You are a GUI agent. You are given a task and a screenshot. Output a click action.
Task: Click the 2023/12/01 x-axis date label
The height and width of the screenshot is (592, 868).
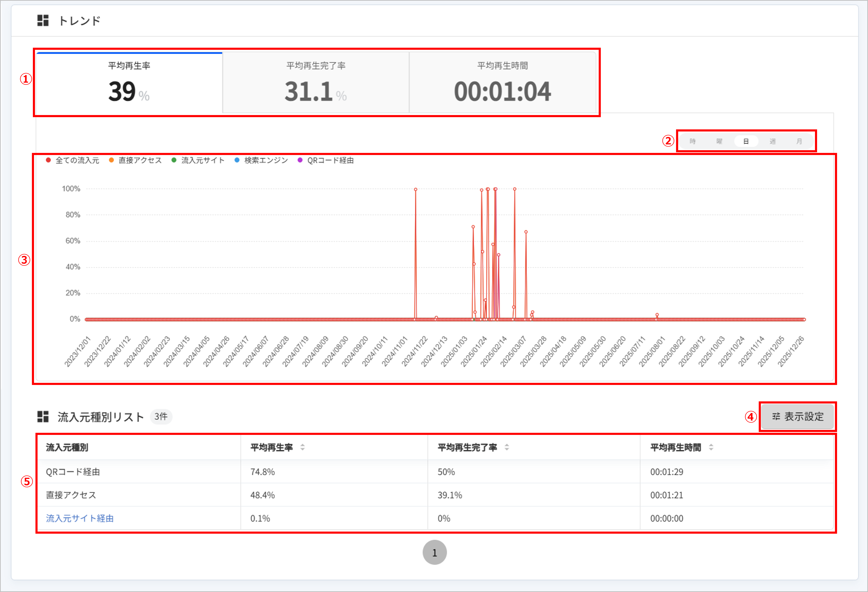click(x=77, y=351)
